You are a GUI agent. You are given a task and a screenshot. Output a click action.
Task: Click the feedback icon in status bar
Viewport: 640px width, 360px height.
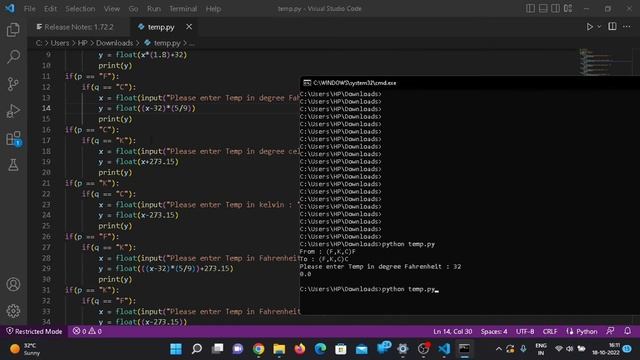610,331
